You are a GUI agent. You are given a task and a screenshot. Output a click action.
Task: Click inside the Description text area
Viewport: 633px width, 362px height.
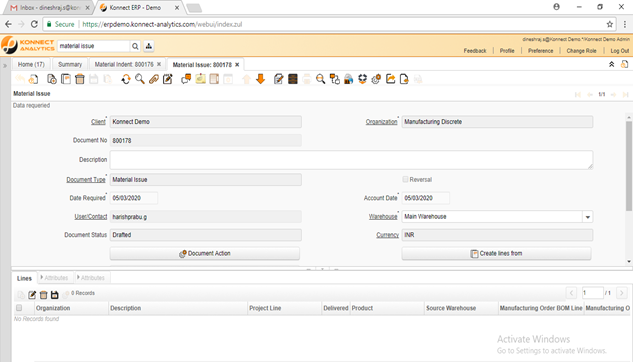coord(351,160)
